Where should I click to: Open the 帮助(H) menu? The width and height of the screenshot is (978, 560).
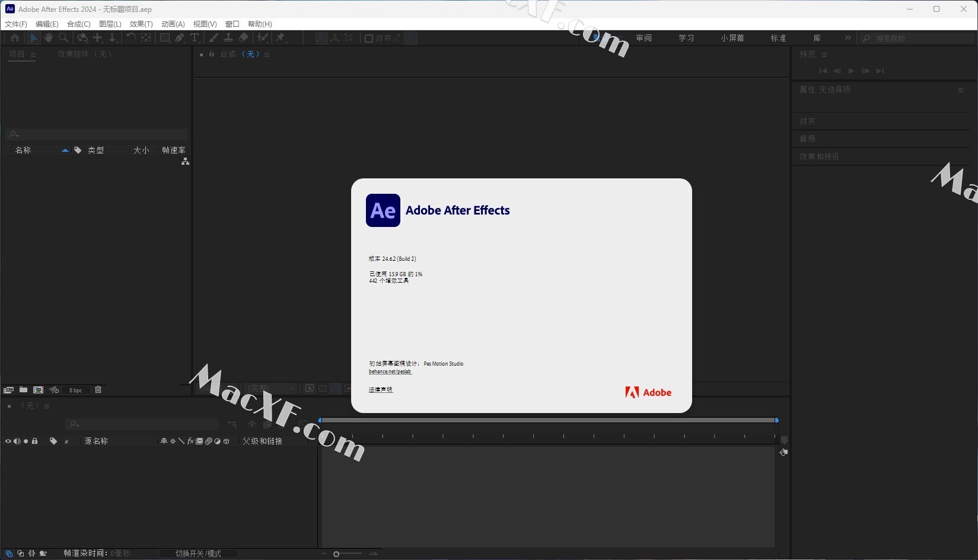260,24
